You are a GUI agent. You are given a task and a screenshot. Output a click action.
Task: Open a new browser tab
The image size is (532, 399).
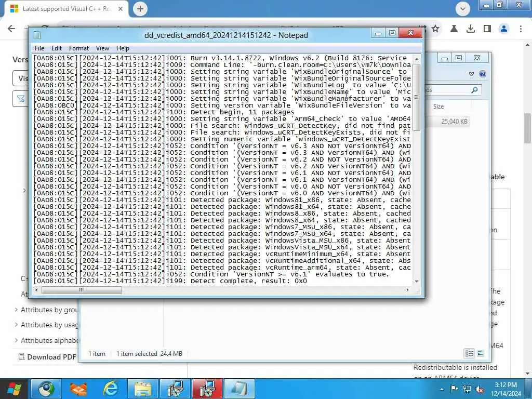(x=140, y=9)
